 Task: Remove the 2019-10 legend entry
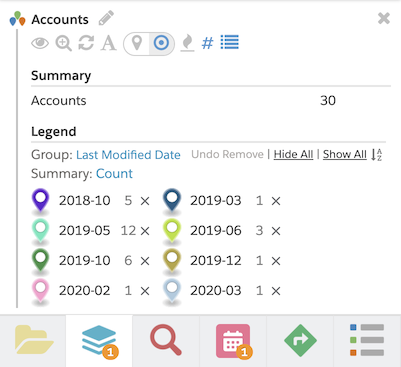point(145,261)
